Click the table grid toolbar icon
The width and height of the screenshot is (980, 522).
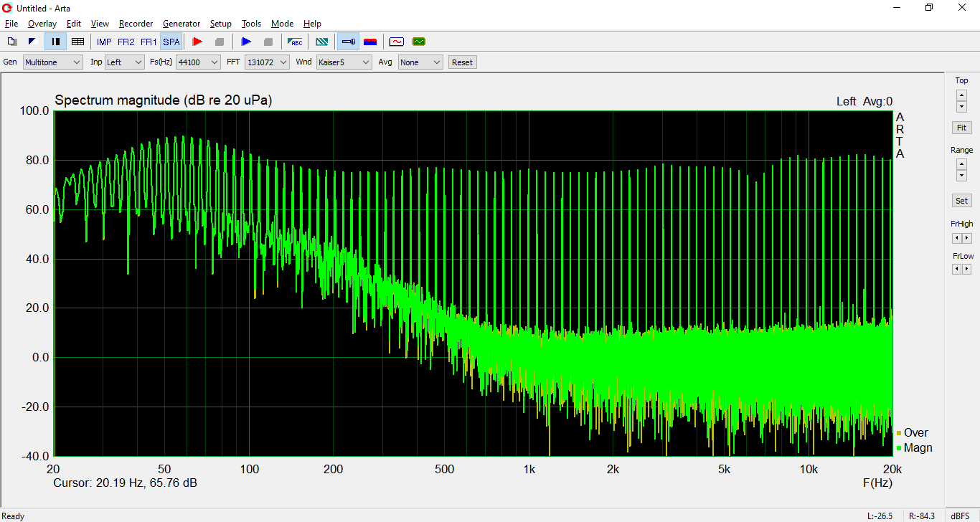(78, 42)
